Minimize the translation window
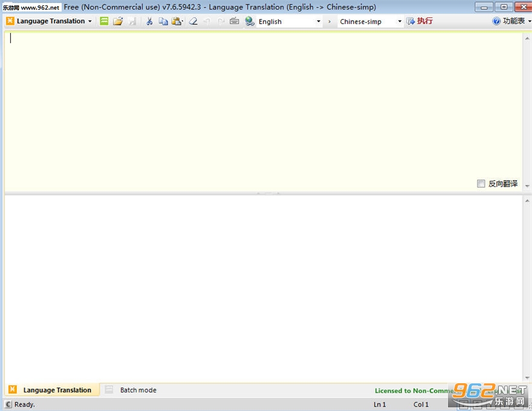The width and height of the screenshot is (532, 411). click(484, 7)
